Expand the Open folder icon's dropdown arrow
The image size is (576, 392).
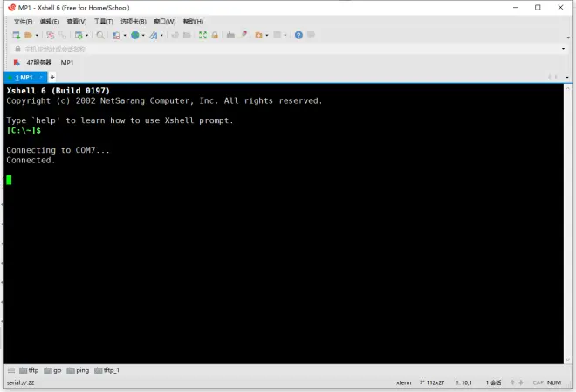pos(37,36)
